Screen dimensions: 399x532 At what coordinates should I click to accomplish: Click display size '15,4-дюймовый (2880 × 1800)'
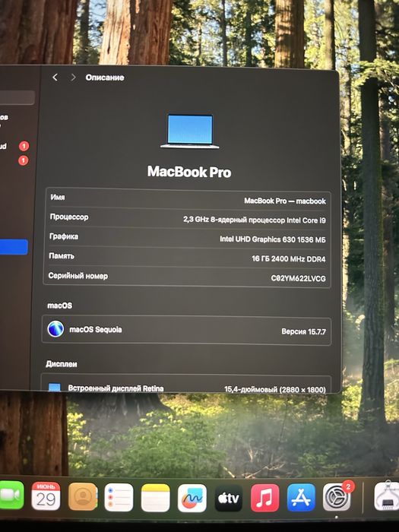pyautogui.click(x=275, y=389)
